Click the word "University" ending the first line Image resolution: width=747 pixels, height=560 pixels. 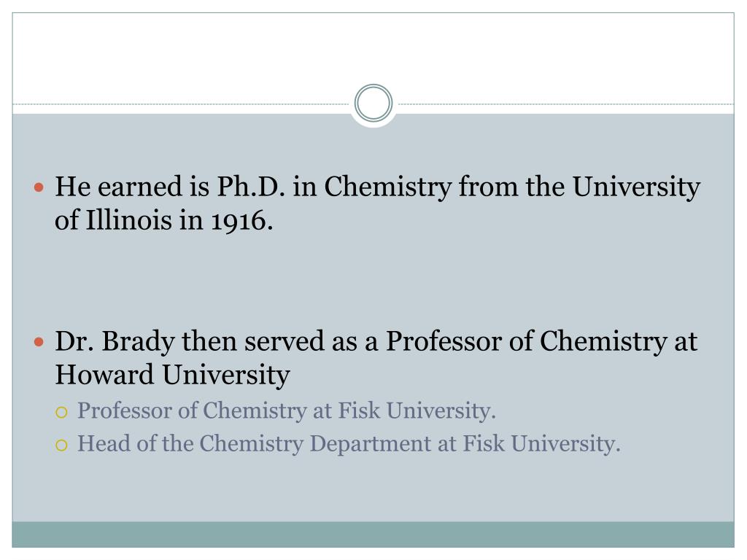636,187
